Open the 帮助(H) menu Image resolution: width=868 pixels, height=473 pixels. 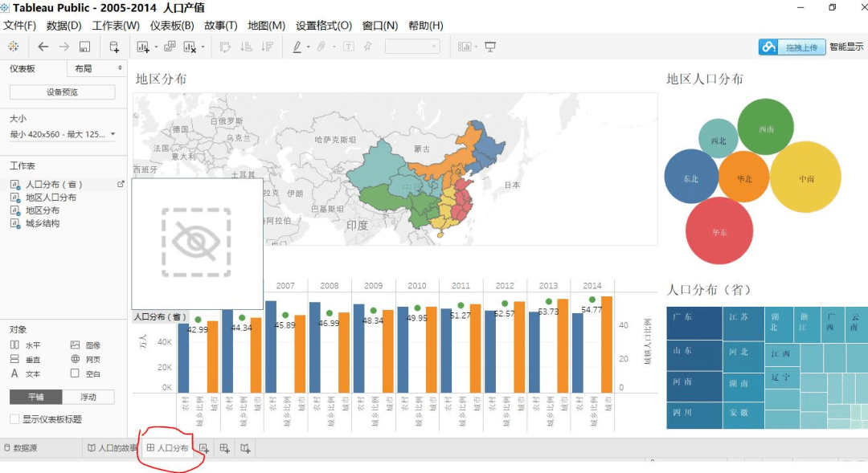point(426,26)
